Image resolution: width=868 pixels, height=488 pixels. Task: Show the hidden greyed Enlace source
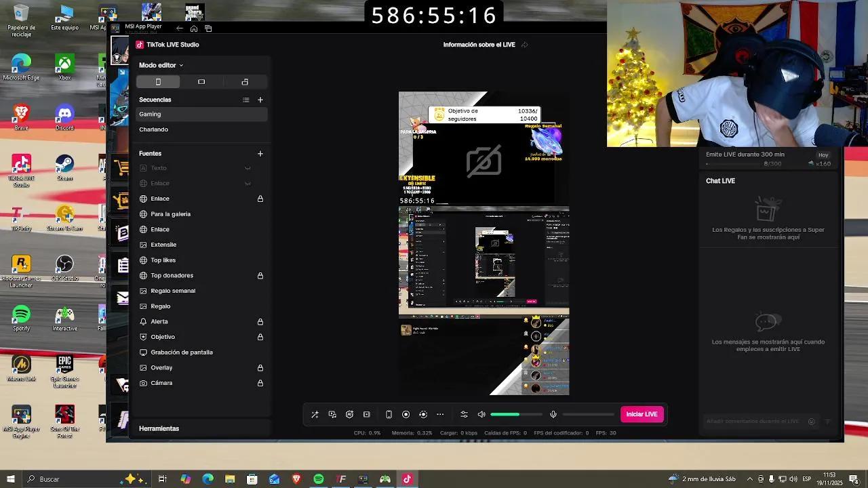(x=248, y=183)
